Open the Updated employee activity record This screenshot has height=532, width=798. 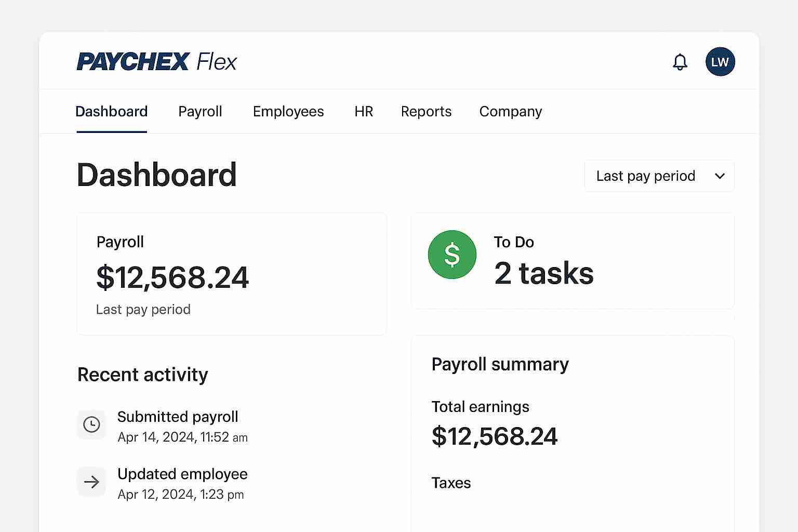coord(182,474)
